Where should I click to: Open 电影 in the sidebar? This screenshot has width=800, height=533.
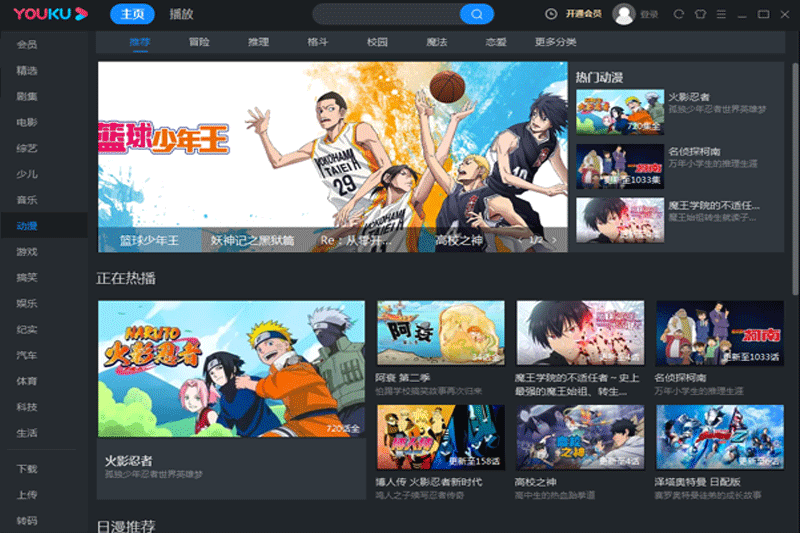(27, 122)
